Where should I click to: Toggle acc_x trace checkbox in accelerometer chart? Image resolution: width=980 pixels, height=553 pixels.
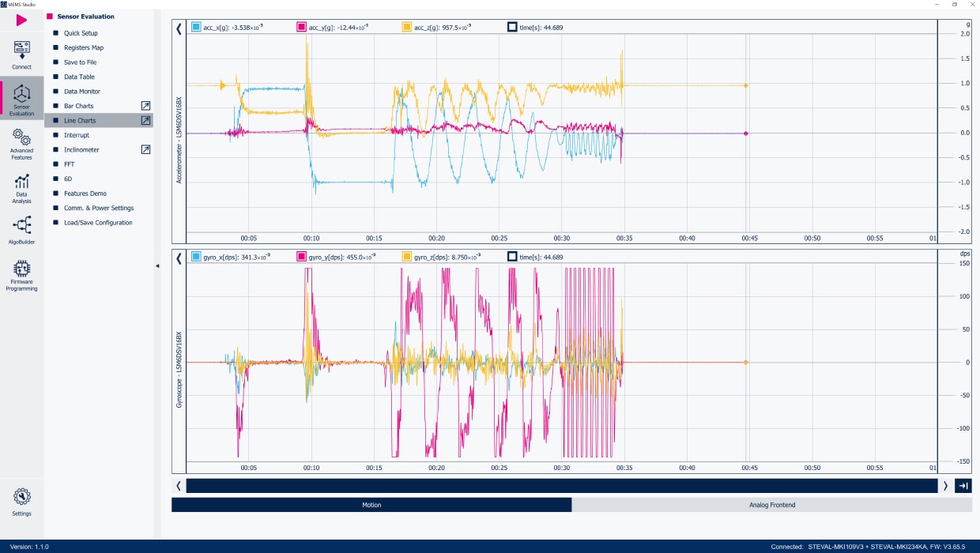(196, 28)
